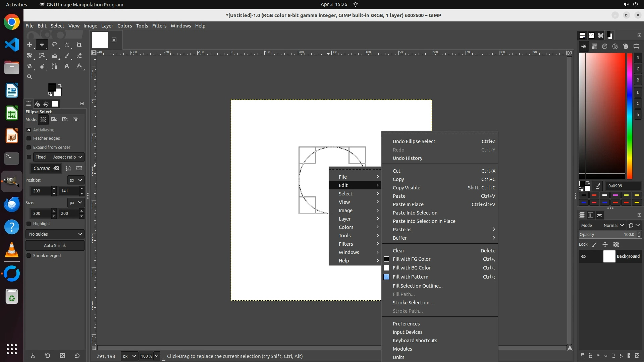Viewport: 644px width, 362px height.
Task: Enable Expand from center option
Action: pyautogui.click(x=29, y=147)
